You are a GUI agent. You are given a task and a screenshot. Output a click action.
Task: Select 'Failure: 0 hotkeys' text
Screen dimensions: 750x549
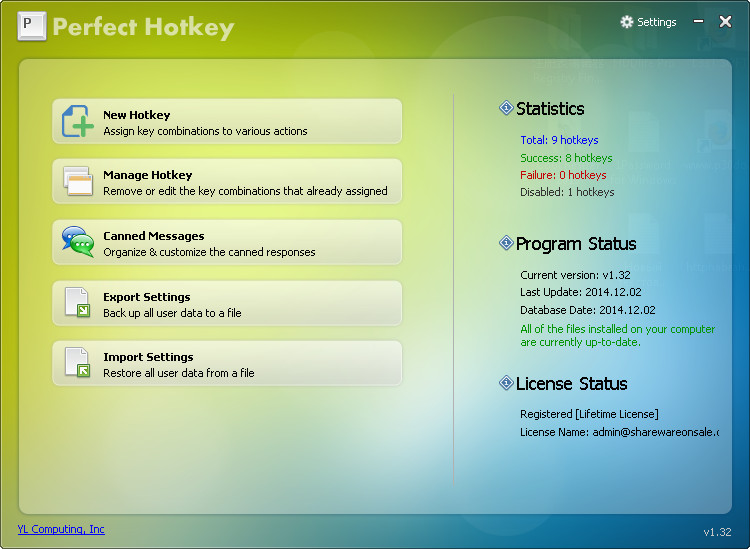point(563,175)
